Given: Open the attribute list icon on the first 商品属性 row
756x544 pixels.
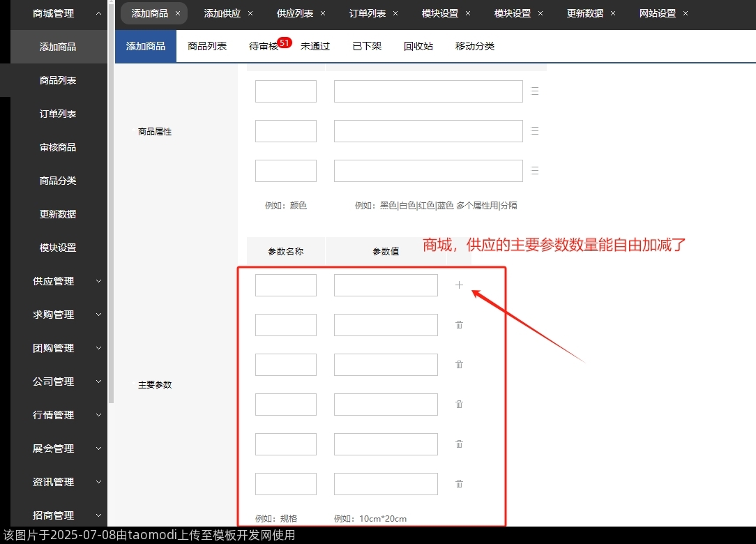Looking at the screenshot, I should pos(534,91).
